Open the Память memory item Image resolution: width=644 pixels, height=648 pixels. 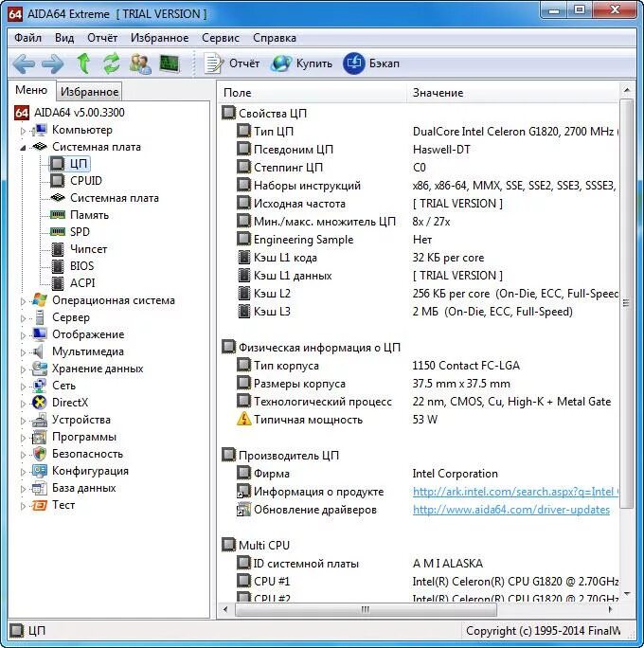[x=90, y=215]
